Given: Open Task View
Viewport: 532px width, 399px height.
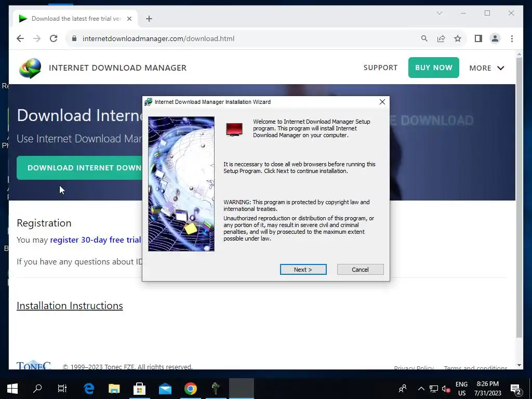Looking at the screenshot, I should [x=62, y=389].
